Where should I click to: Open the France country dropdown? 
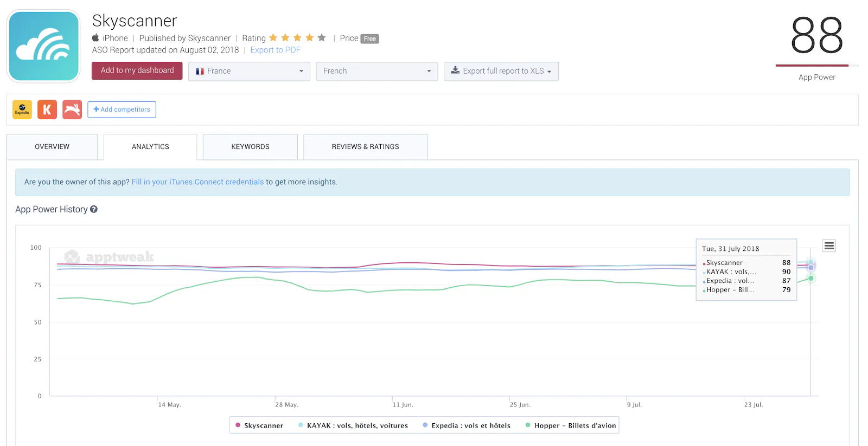click(x=249, y=71)
